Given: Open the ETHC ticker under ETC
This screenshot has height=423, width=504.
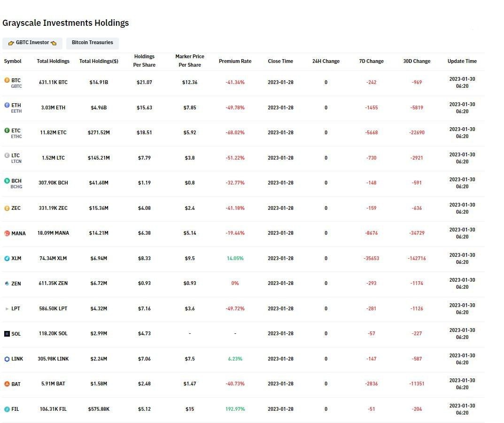Looking at the screenshot, I should pyautogui.click(x=16, y=137).
